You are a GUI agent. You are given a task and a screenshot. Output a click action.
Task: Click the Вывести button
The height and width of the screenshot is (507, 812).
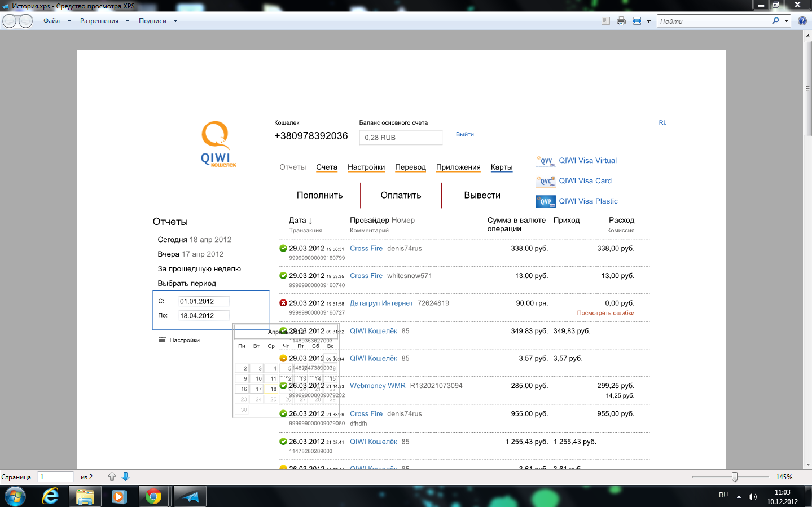pyautogui.click(x=482, y=195)
